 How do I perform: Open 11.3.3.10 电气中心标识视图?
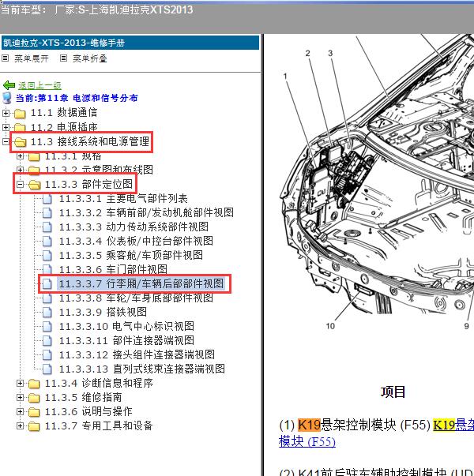(126, 326)
